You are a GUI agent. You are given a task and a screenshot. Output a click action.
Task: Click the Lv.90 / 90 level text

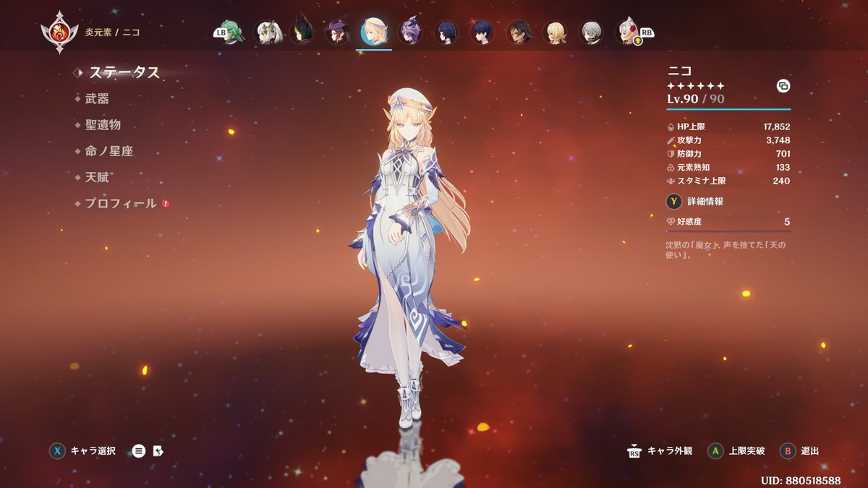coord(695,99)
